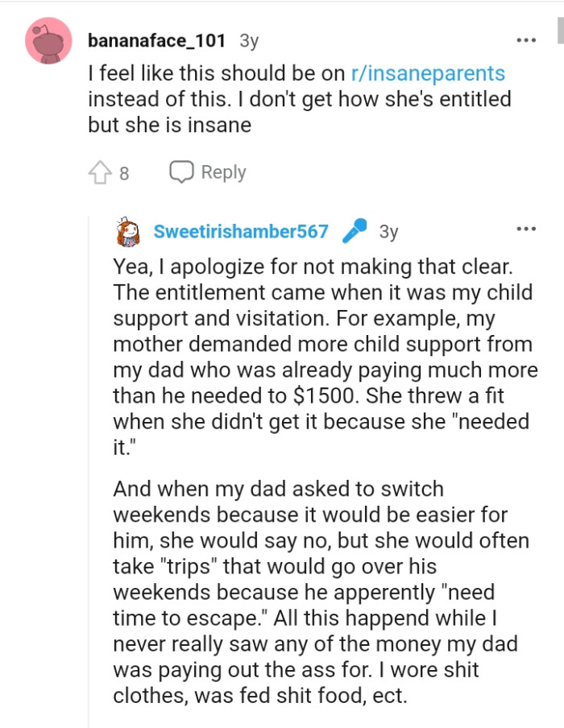The height and width of the screenshot is (728, 564).
Task: Click the '3y' timestamp on the reply
Action: [390, 229]
